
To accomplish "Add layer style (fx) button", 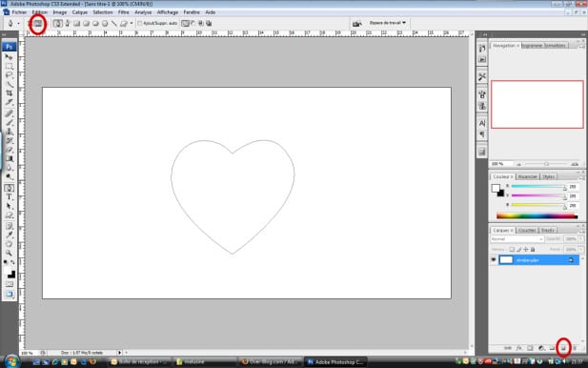I will (519, 348).
